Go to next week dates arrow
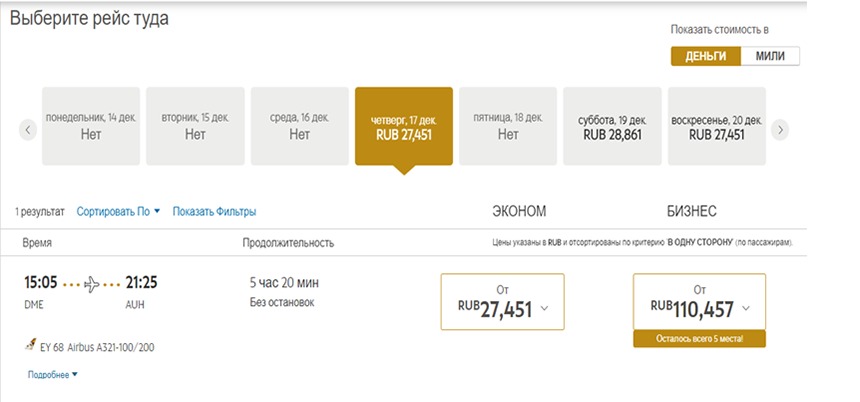This screenshot has width=860, height=402. point(780,131)
